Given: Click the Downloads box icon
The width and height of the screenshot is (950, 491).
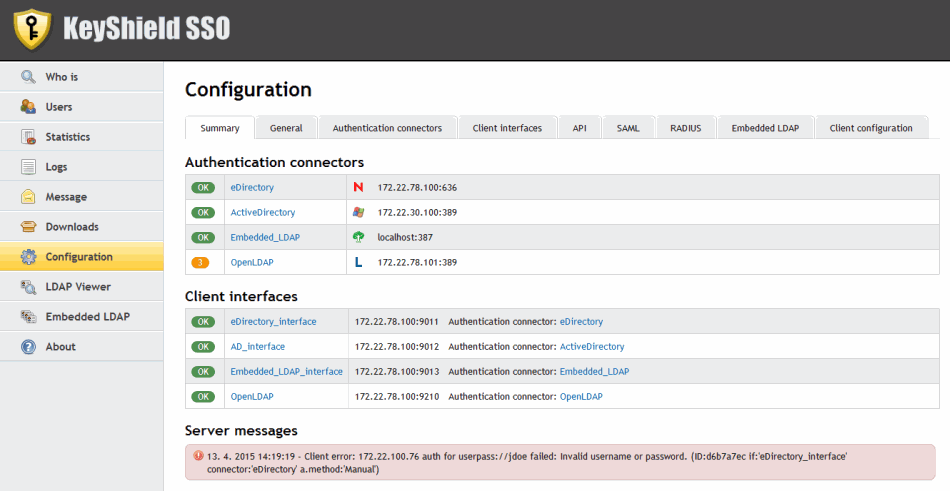Looking at the screenshot, I should click(x=28, y=227).
